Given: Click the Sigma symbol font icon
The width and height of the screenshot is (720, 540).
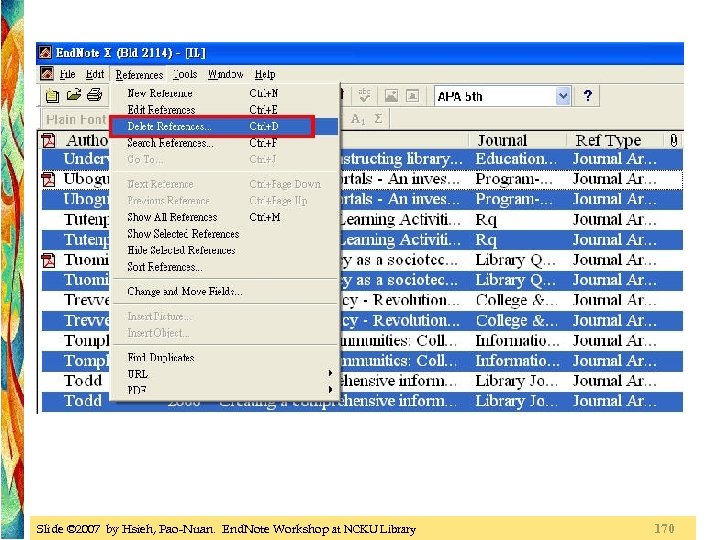Looking at the screenshot, I should tap(378, 119).
